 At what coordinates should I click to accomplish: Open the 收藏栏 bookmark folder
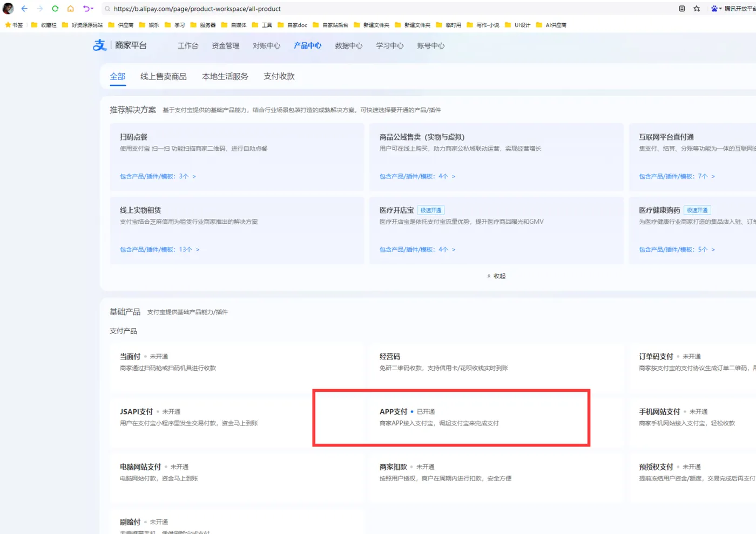tap(44, 25)
